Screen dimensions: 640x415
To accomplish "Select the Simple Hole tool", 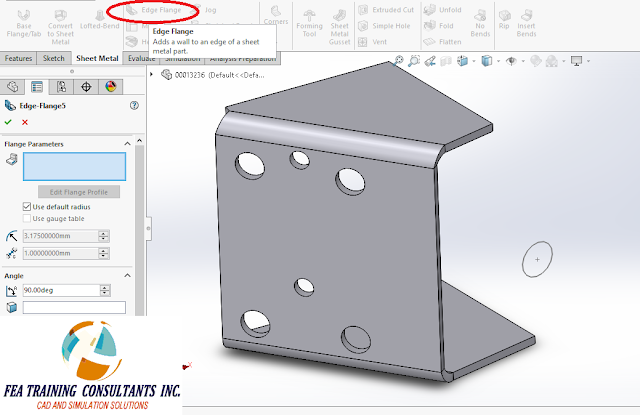I will click(x=383, y=26).
